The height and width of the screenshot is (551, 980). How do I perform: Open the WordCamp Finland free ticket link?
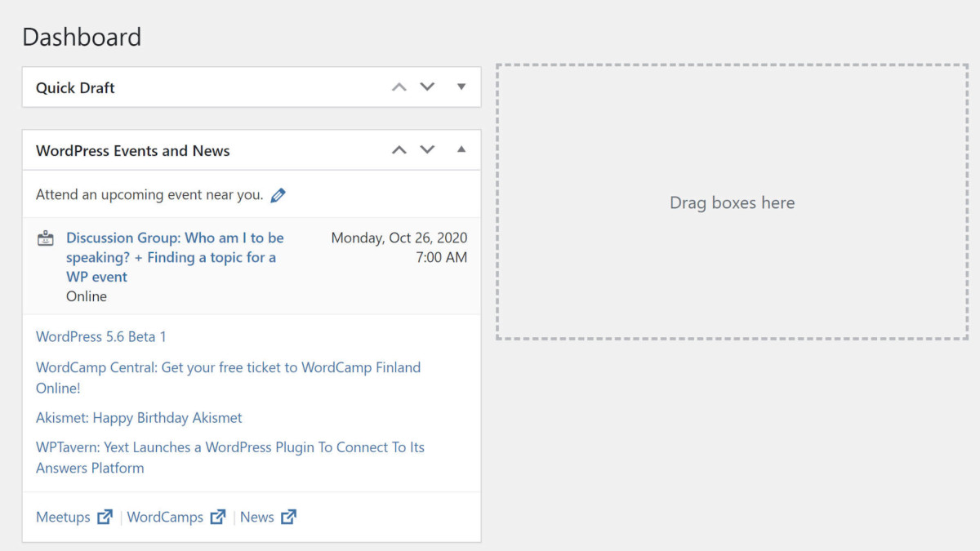228,367
